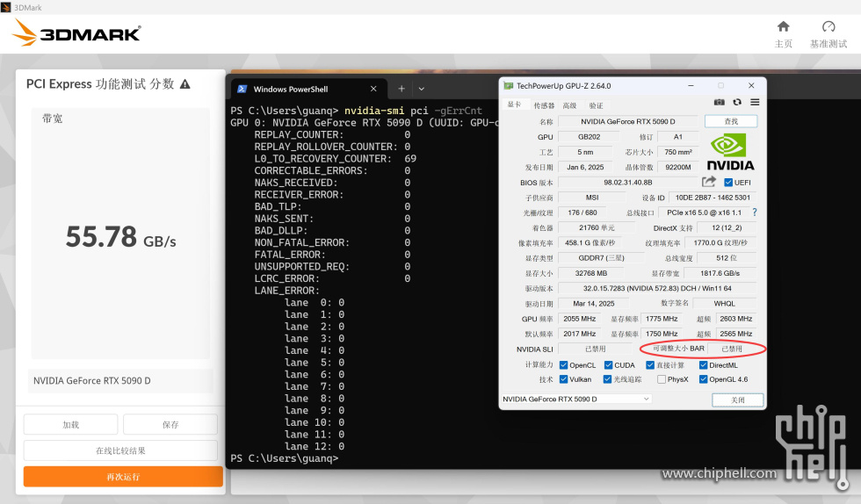This screenshot has width=861, height=504.
Task: Click the 查找 (lookup) button in GPU-Z
Action: (x=731, y=121)
